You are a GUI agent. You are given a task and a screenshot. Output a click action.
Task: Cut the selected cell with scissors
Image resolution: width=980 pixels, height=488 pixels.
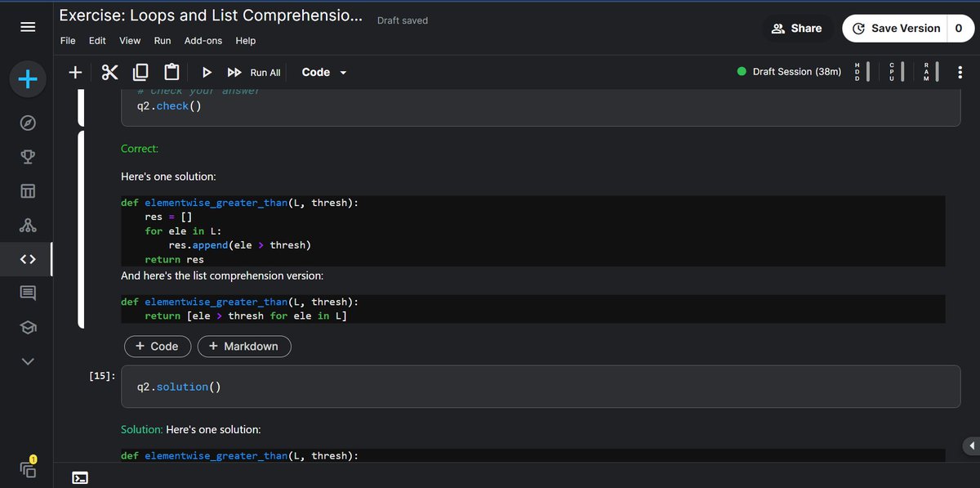tap(109, 72)
